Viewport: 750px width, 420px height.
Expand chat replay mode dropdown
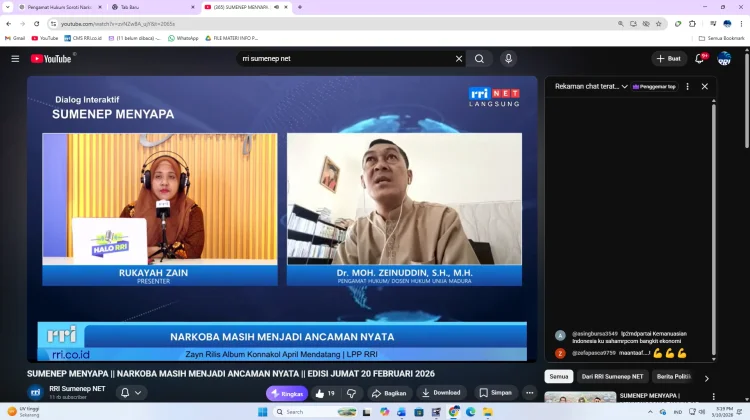[624, 87]
